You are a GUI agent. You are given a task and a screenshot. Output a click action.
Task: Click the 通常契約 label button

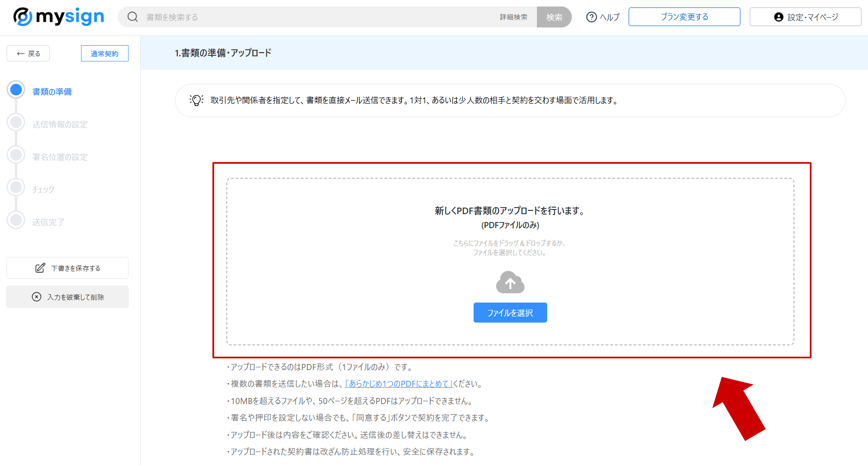point(104,53)
